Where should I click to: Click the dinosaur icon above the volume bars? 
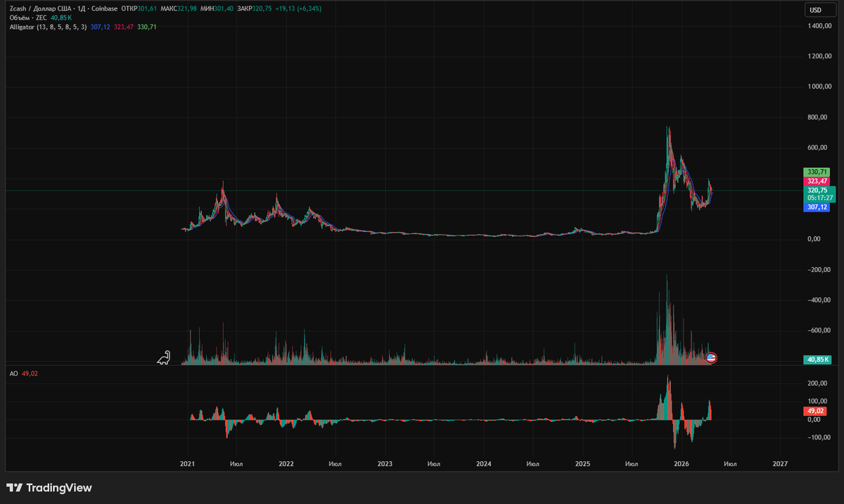(164, 357)
